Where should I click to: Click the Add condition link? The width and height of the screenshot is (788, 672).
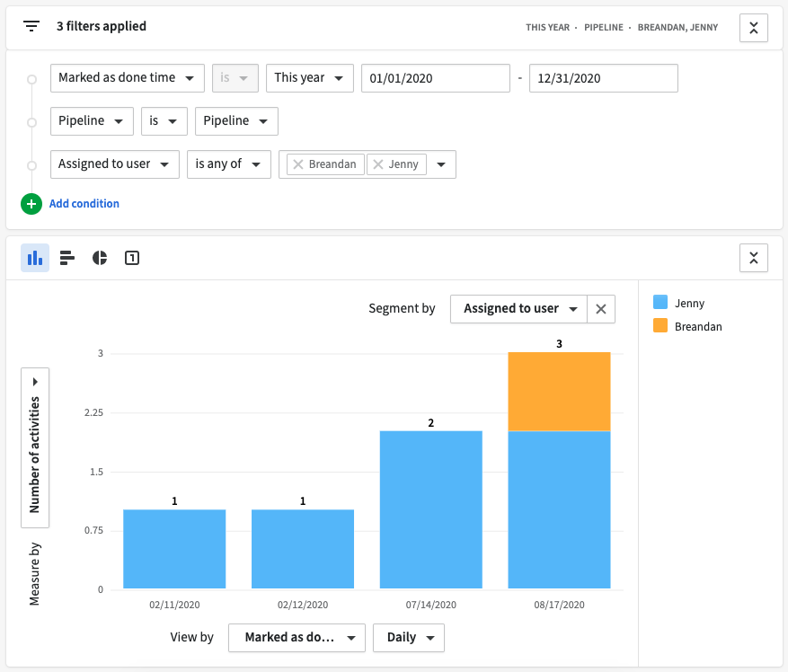pyautogui.click(x=84, y=204)
